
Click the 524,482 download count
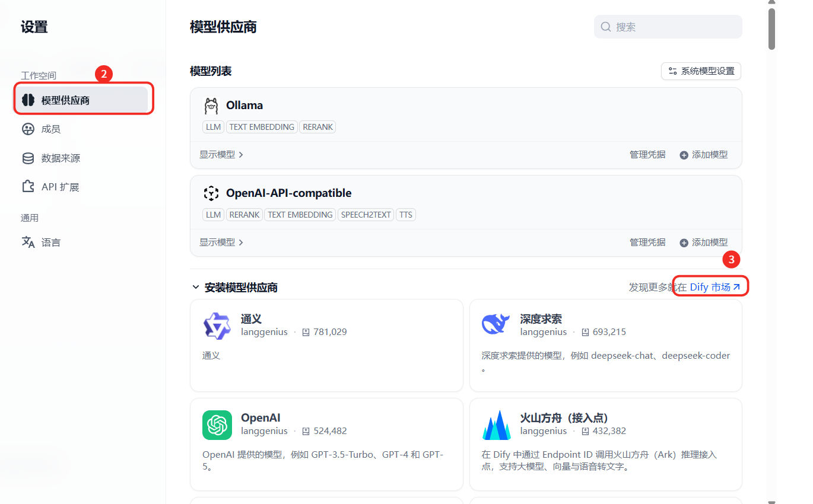(331, 431)
